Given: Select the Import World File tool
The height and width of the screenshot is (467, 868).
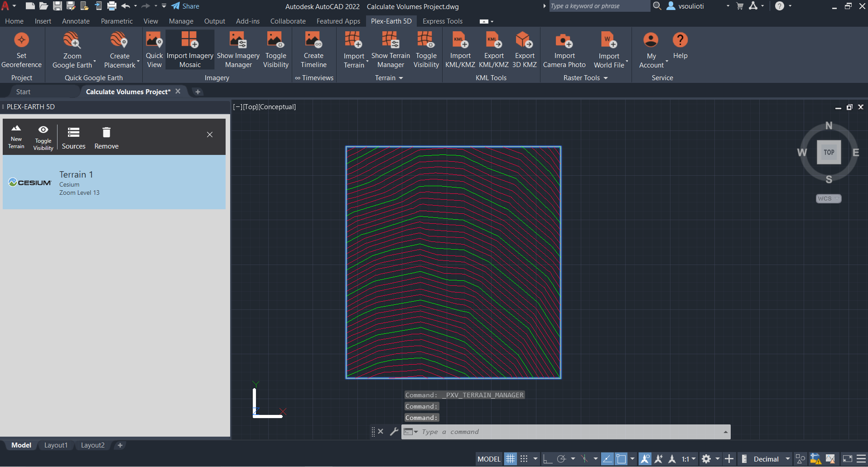Looking at the screenshot, I should pyautogui.click(x=608, y=49).
